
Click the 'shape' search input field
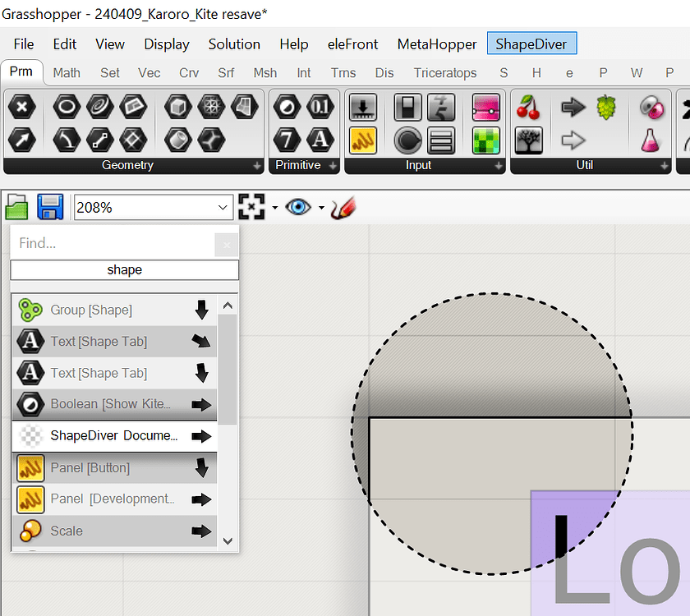(x=124, y=269)
